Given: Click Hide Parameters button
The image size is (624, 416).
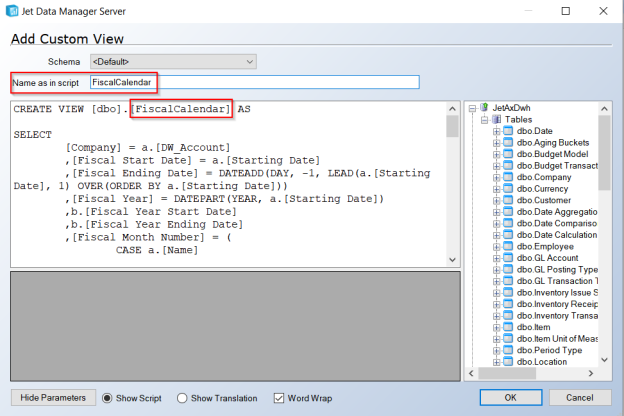Looking at the screenshot, I should [53, 398].
